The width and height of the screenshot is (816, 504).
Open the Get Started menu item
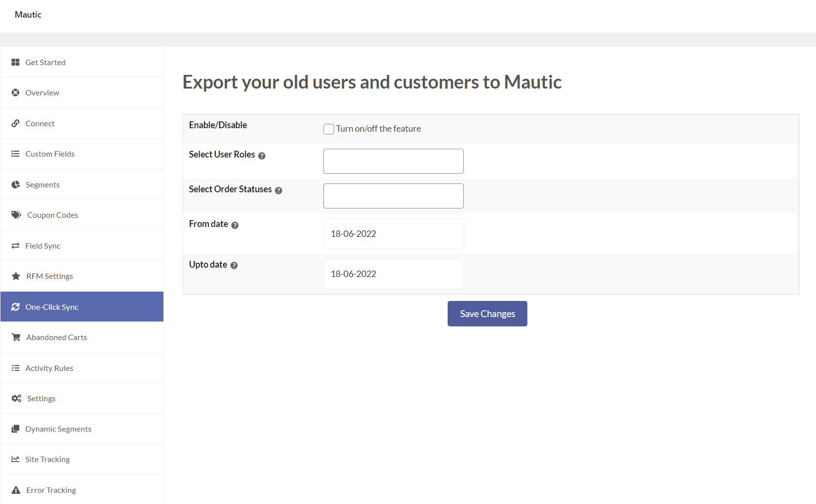[x=82, y=62]
